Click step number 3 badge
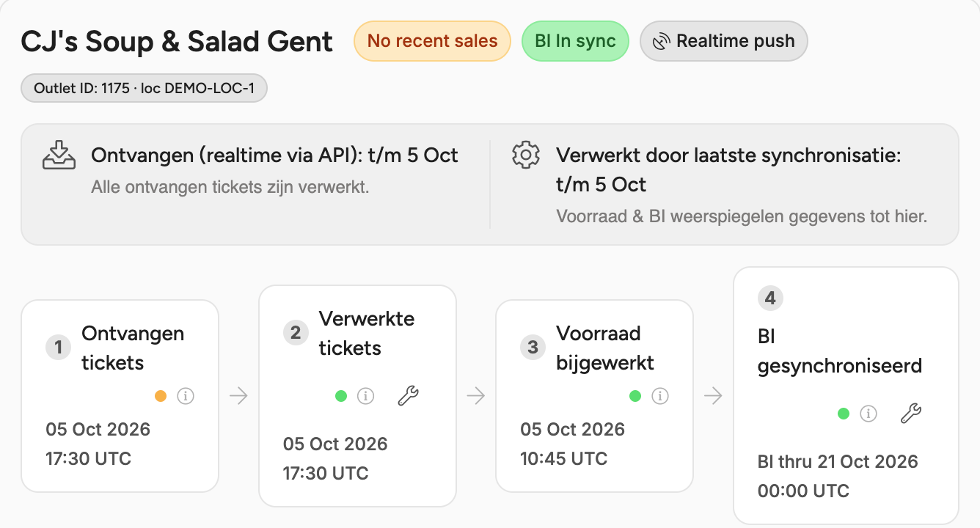The image size is (980, 528). (x=533, y=348)
